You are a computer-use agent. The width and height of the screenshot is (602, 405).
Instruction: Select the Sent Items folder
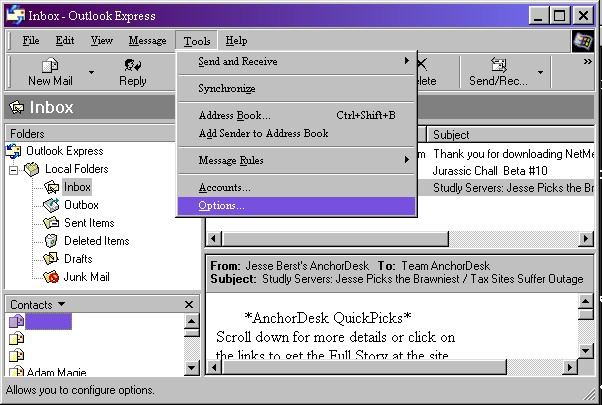click(x=89, y=223)
